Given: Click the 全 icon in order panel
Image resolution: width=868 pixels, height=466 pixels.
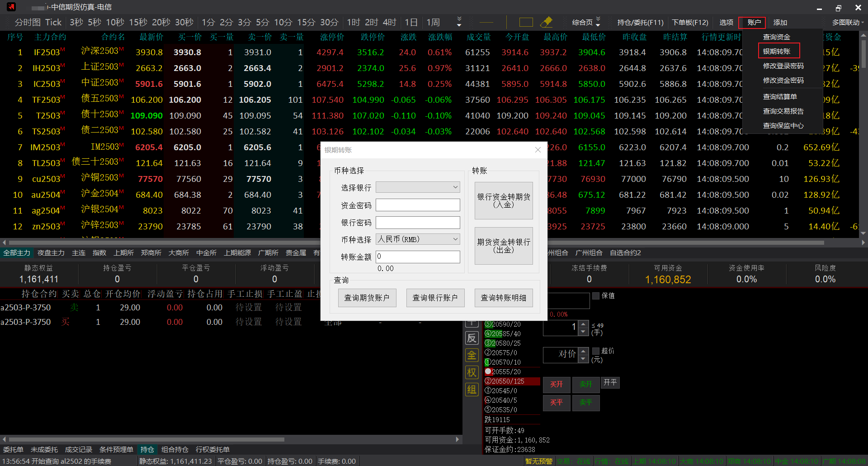Looking at the screenshot, I should pos(472,355).
